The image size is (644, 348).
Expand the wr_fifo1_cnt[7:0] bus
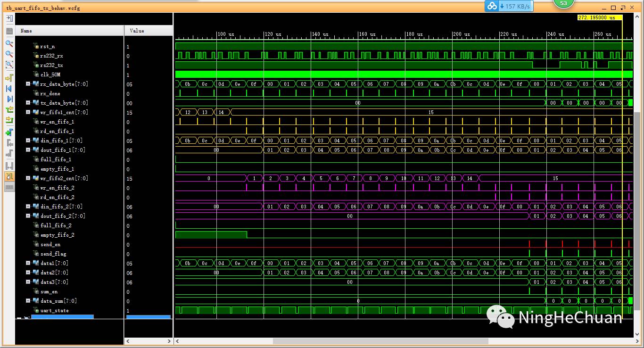[28, 112]
